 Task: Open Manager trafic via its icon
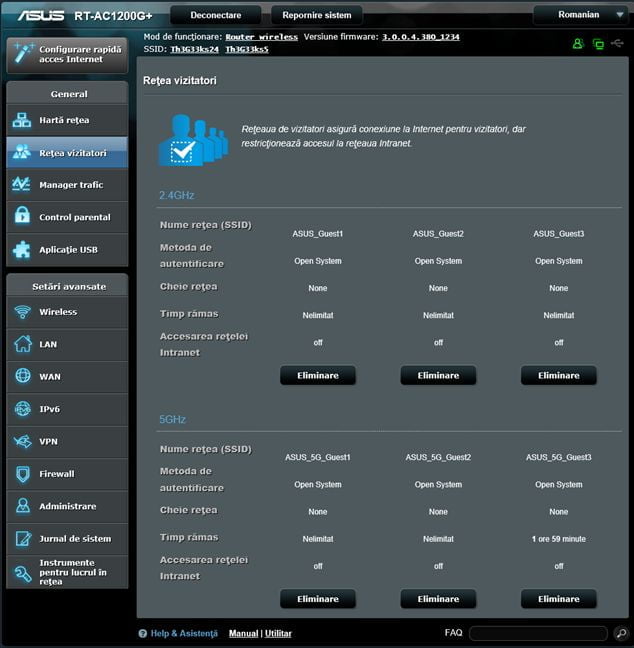coord(22,185)
